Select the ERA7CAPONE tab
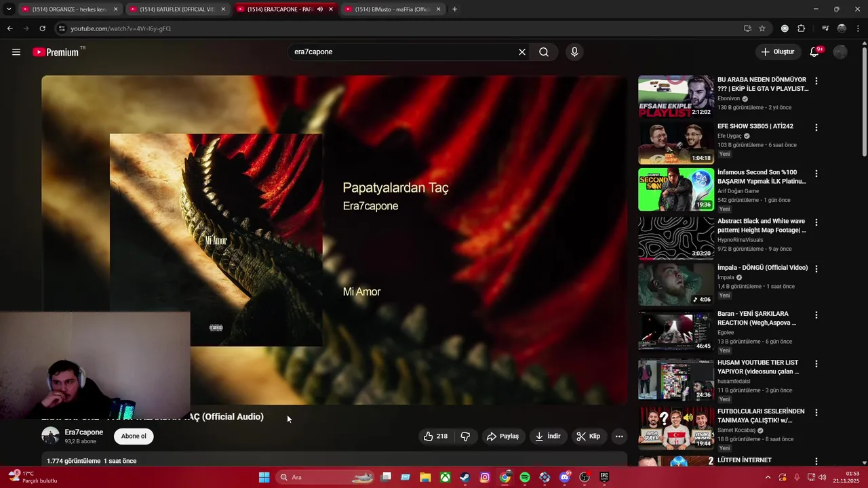The image size is (868, 488). click(x=284, y=9)
